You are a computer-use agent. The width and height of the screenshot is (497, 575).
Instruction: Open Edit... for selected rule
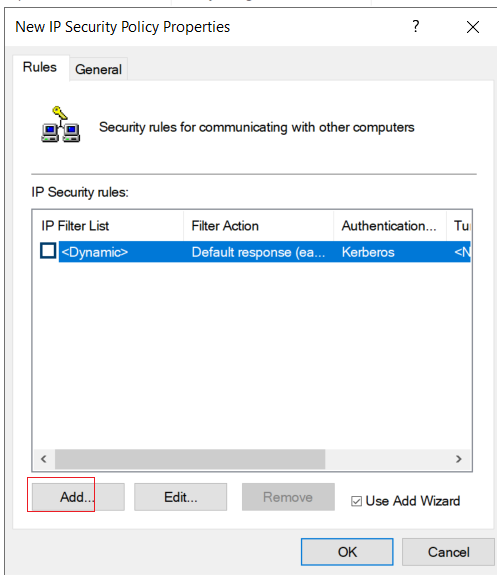coord(180,497)
